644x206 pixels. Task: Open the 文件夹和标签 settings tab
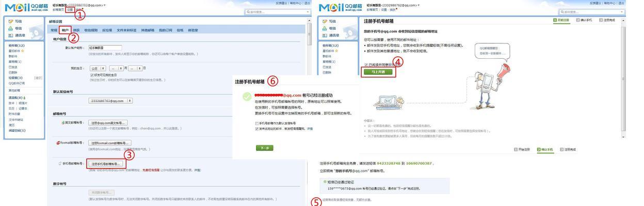tap(126, 30)
